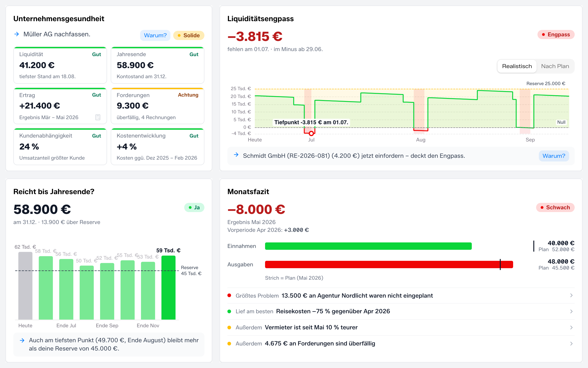
Task: Open the Jahresende 58.900 € card
Action: tap(157, 65)
